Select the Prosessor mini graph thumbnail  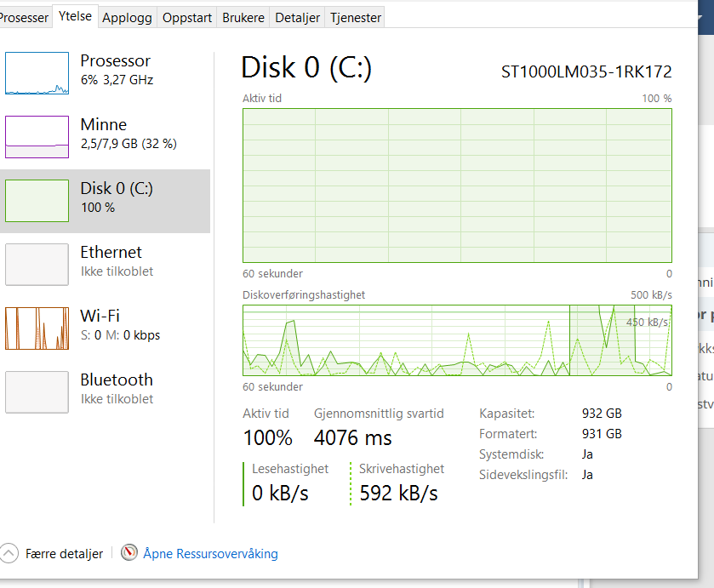coord(37,73)
